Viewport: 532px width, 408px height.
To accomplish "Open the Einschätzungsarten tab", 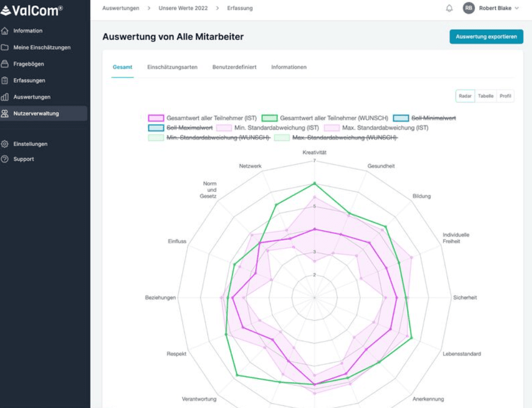I will 172,67.
